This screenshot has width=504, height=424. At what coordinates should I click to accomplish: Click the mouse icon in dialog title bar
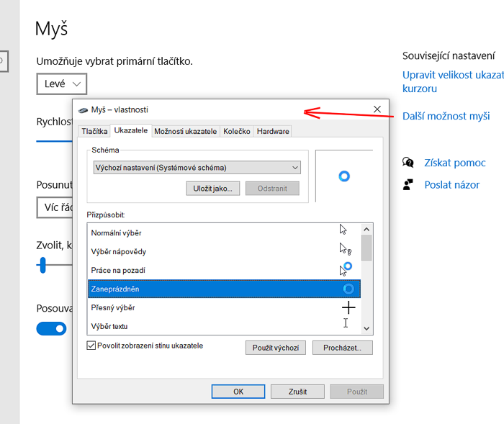[x=83, y=110]
